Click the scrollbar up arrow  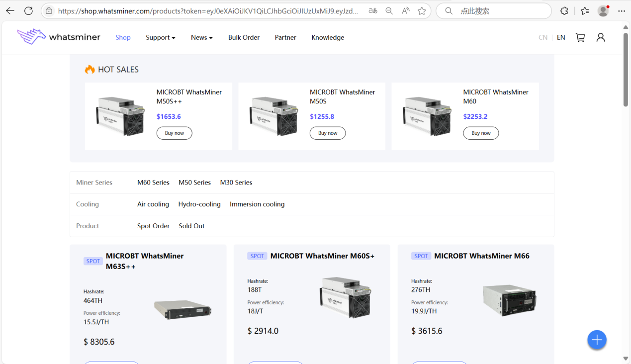click(x=626, y=26)
